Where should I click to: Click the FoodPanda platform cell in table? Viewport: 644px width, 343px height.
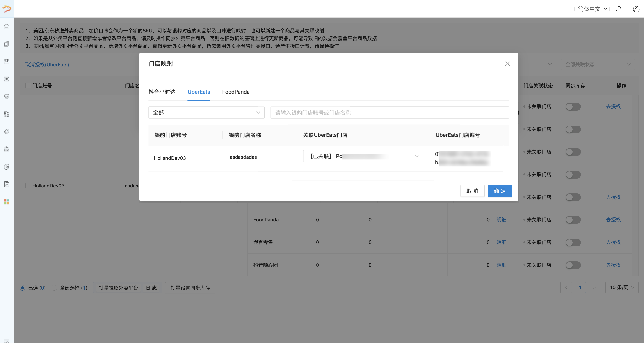pos(266,220)
